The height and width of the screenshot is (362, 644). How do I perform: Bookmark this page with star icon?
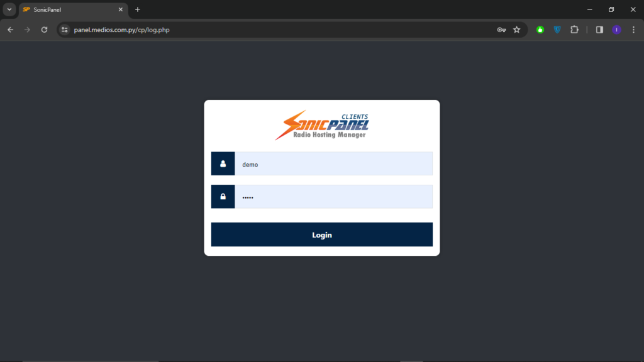coord(517,30)
